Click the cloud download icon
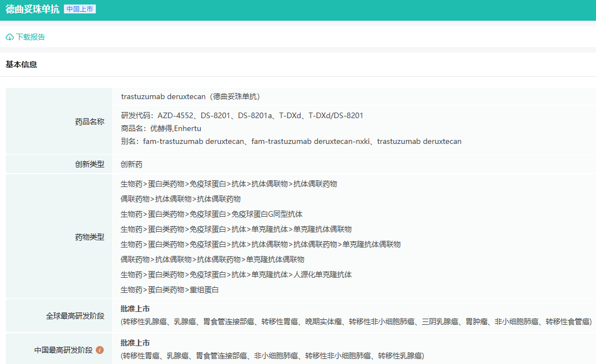Image resolution: width=596 pixels, height=364 pixels. (x=10, y=38)
